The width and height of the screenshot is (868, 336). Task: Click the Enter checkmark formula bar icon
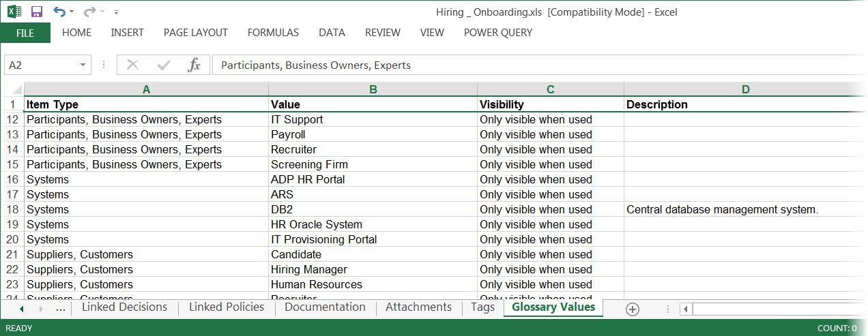click(x=164, y=65)
